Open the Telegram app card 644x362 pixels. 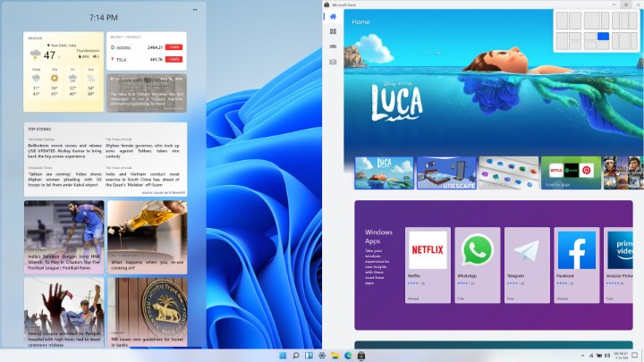(x=527, y=265)
